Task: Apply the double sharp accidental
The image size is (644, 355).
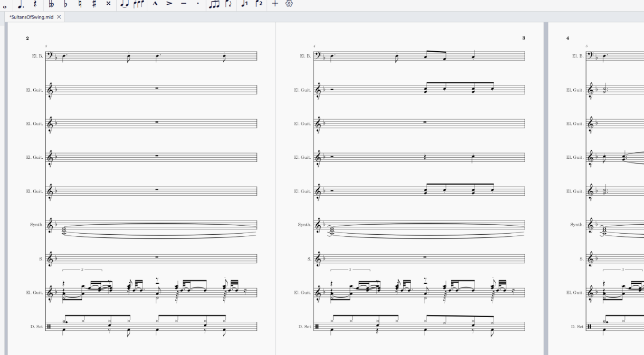Action: [x=108, y=4]
